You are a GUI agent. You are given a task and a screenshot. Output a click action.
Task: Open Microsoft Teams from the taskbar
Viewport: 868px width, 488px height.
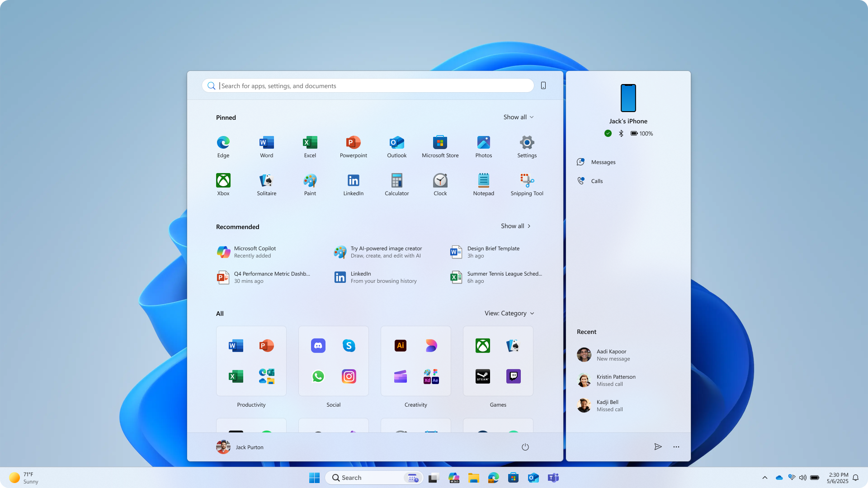(553, 477)
